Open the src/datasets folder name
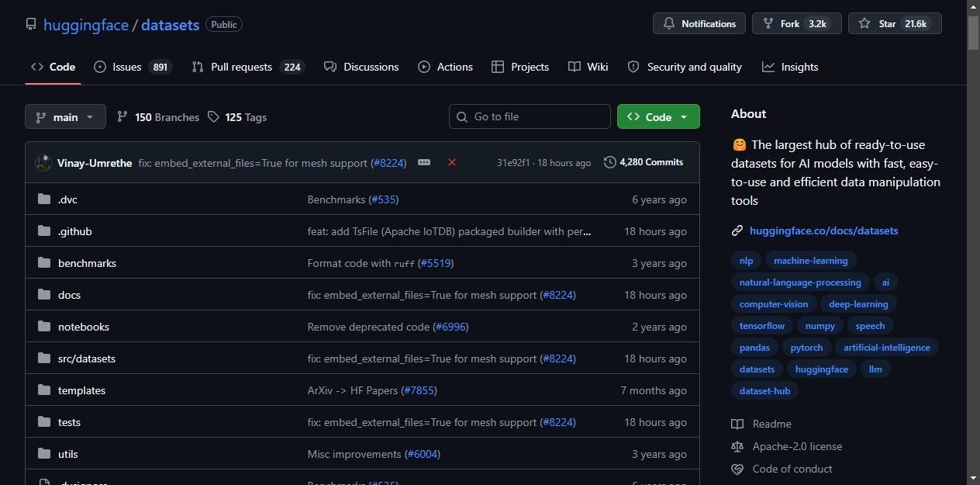The image size is (980, 485). 87,359
